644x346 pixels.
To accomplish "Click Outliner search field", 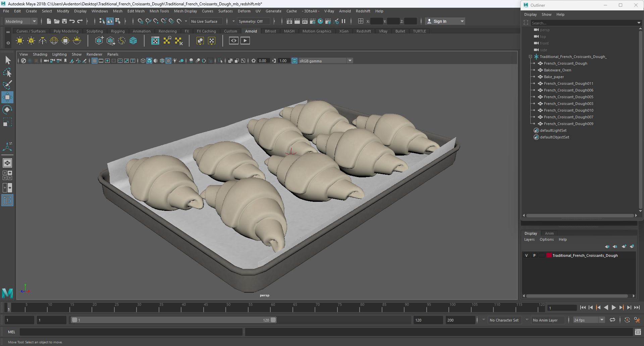I will click(x=584, y=23).
